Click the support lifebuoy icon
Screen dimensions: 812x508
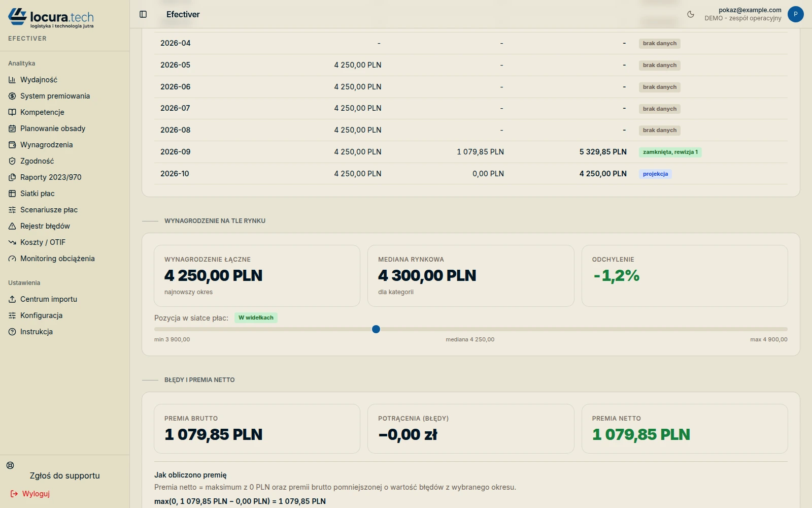point(10,465)
